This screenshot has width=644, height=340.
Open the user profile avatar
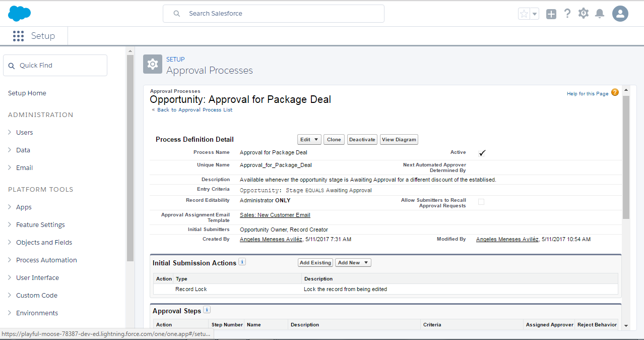(620, 14)
